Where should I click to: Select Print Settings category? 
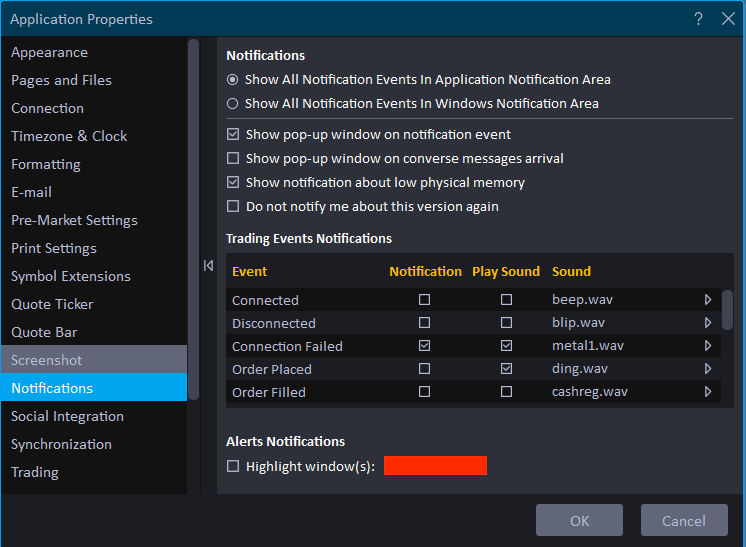click(x=94, y=248)
